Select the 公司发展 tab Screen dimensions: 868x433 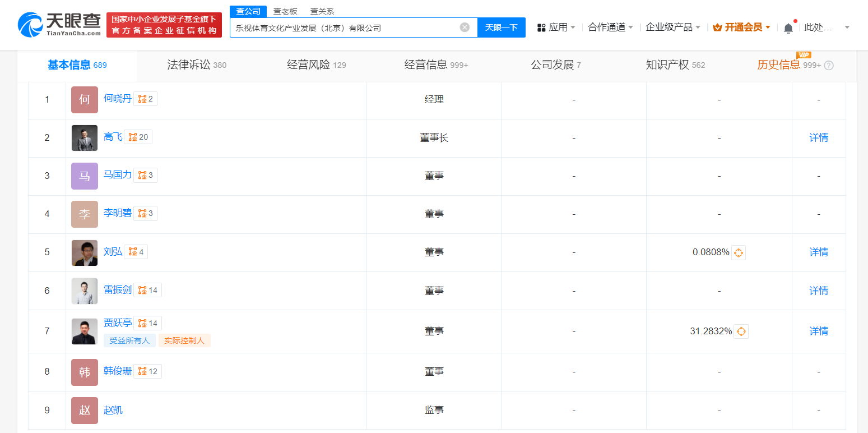tap(556, 65)
